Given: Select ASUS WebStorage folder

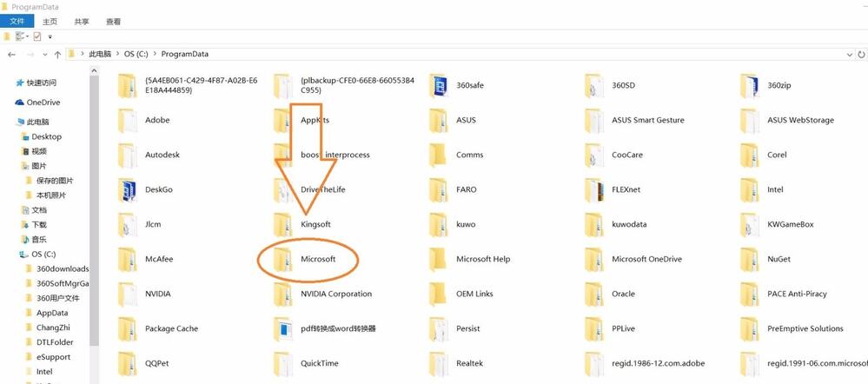Looking at the screenshot, I should tap(787, 120).
